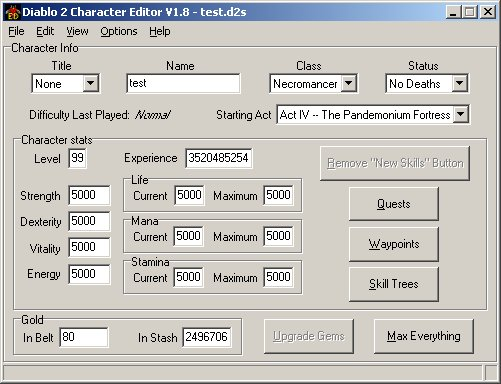Image resolution: width=501 pixels, height=384 pixels.
Task: Expand the Starting Act dropdown arrow
Action: (461, 115)
